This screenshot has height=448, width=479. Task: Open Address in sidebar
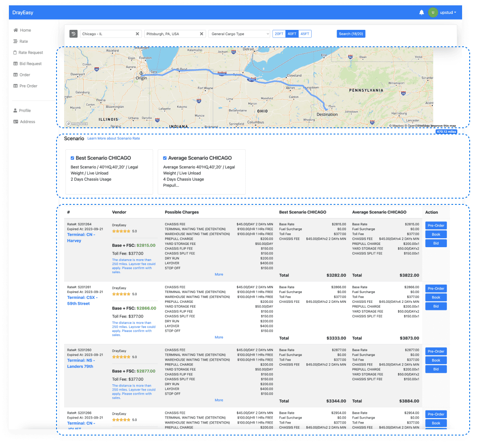tap(28, 122)
